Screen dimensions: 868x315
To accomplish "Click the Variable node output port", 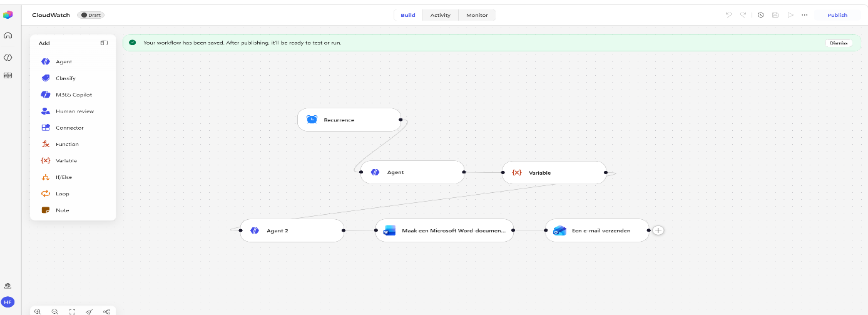I will click(x=606, y=172).
